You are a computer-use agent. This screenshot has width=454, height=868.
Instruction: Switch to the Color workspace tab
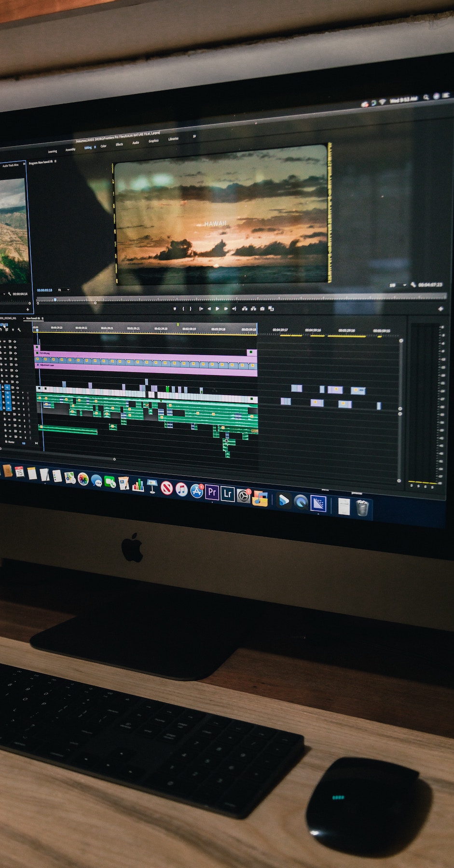coord(103,146)
